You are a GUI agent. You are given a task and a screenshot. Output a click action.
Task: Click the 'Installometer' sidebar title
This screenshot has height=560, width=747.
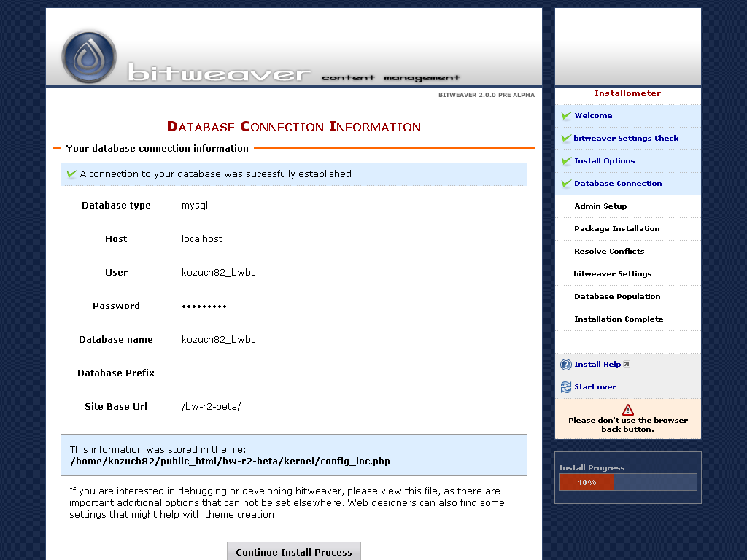(627, 93)
